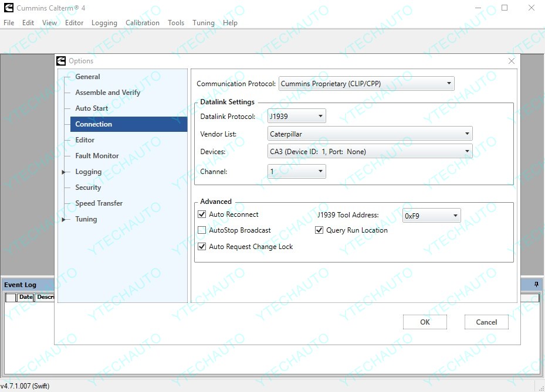Open the Calibration menu

tap(142, 23)
